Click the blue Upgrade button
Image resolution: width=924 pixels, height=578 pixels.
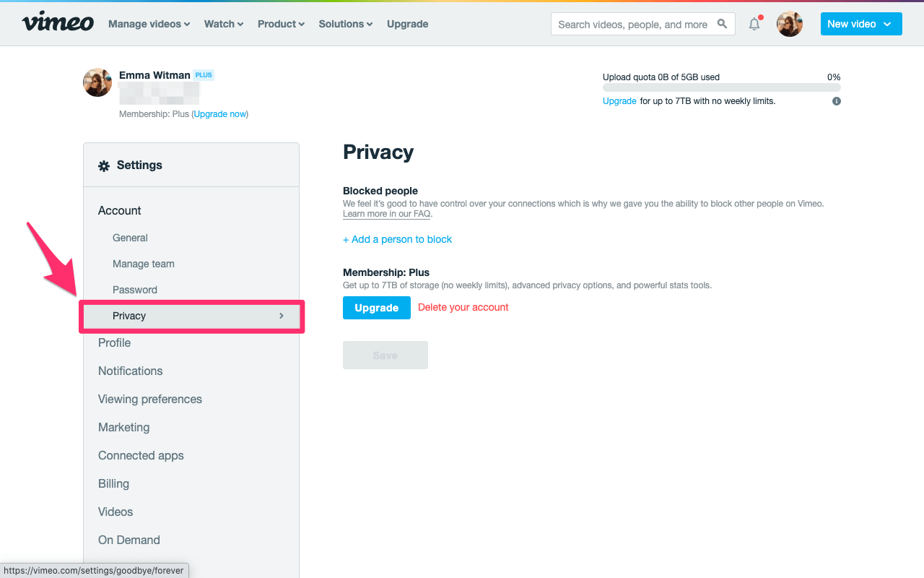point(376,308)
